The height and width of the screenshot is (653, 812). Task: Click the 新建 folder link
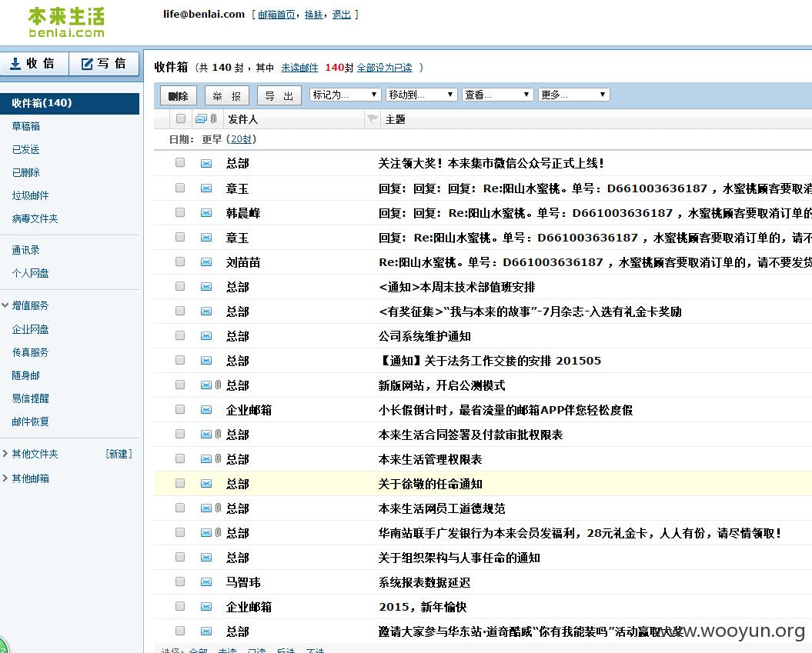(x=119, y=454)
